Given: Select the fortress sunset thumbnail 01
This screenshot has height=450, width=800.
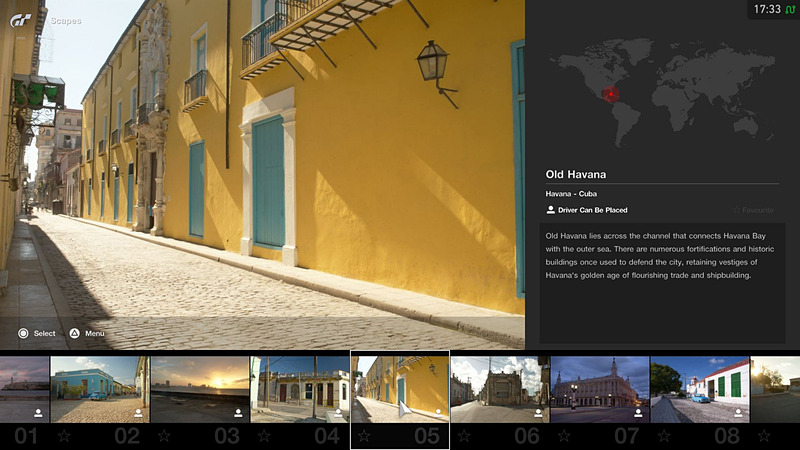Looking at the screenshot, I should pyautogui.click(x=24, y=389).
